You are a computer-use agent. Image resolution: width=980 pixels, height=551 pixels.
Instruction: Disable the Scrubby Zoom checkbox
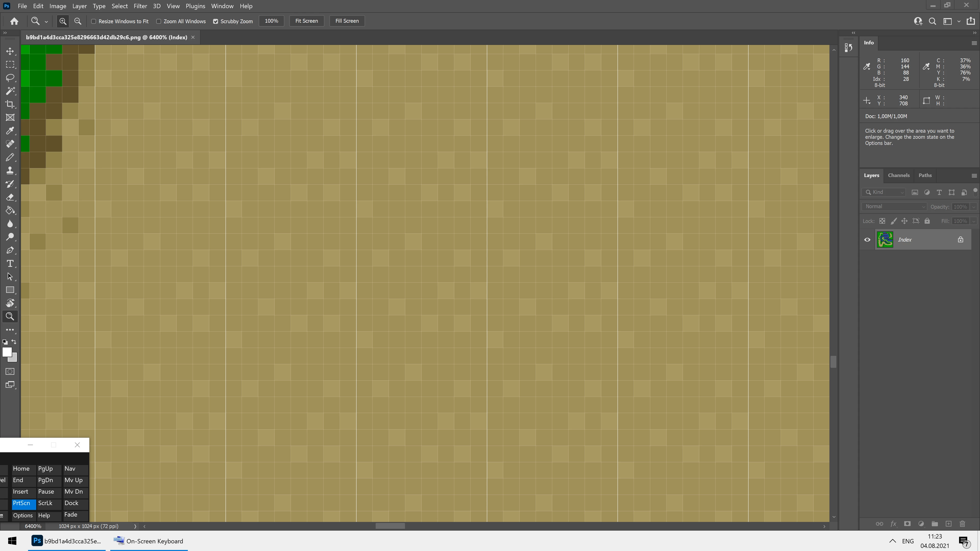click(x=216, y=21)
